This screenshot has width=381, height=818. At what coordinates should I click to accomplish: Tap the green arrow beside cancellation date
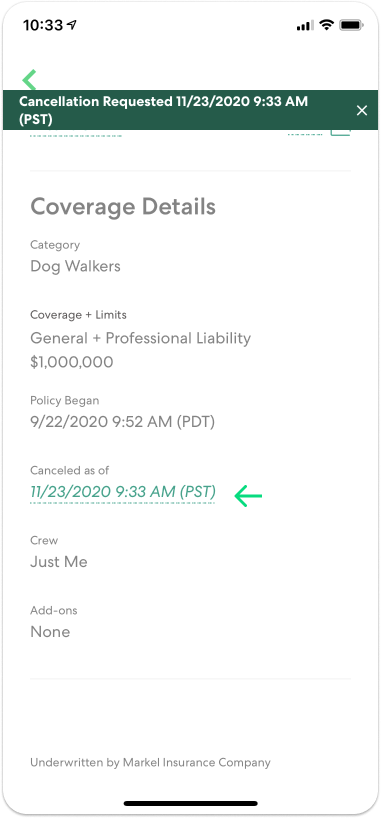coord(248,496)
